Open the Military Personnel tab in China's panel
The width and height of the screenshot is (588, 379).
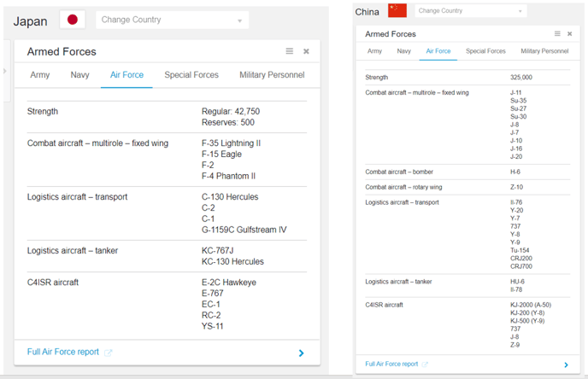pos(544,51)
